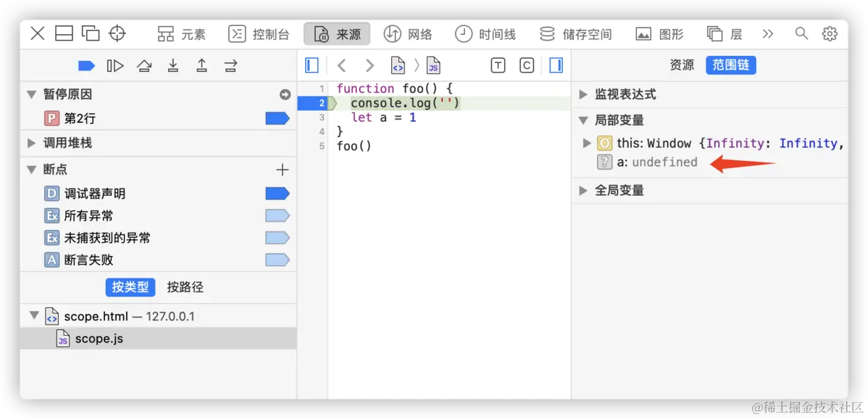Open the 元素 tab
This screenshot has height=419, width=868.
pos(181,34)
